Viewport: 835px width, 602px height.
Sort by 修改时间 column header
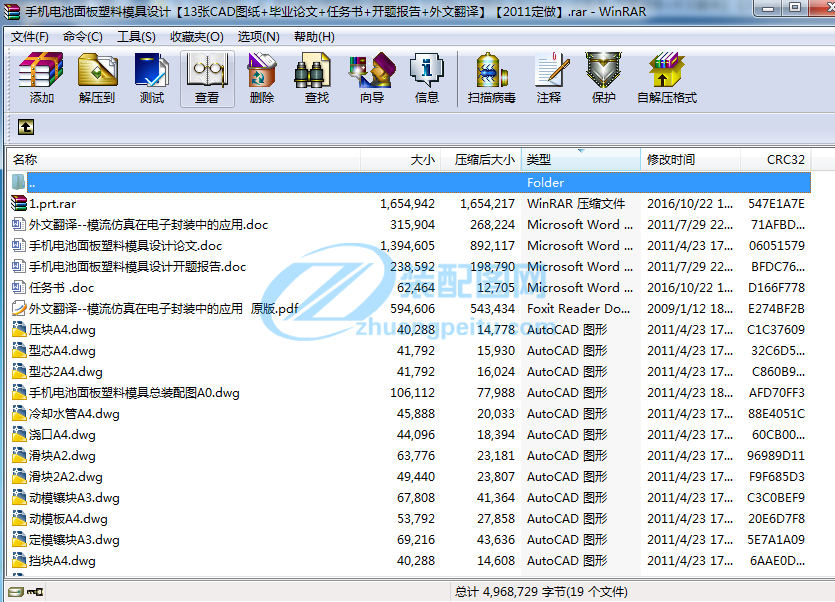(691, 160)
